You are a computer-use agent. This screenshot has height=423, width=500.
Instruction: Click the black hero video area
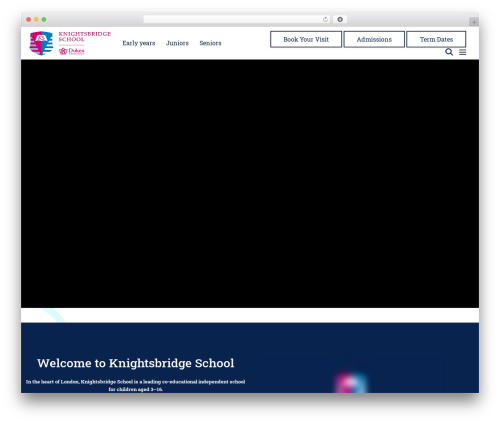point(250,184)
